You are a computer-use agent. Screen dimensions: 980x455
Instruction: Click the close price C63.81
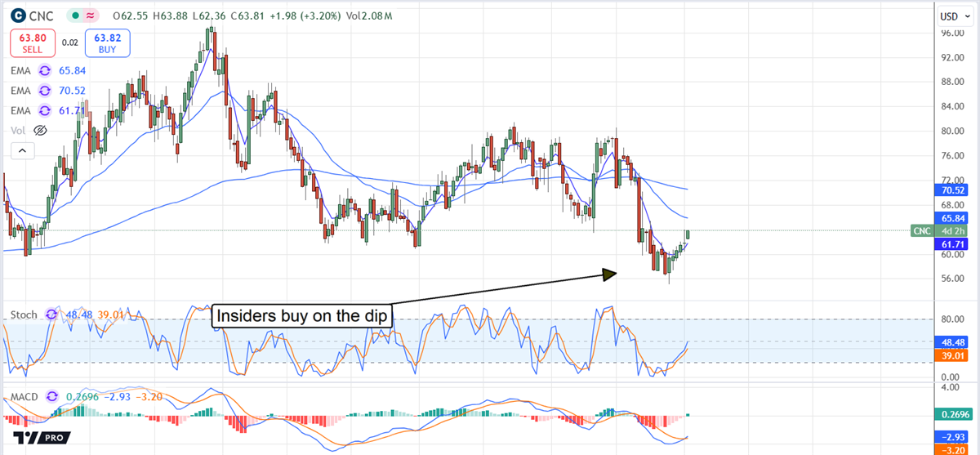coord(247,15)
